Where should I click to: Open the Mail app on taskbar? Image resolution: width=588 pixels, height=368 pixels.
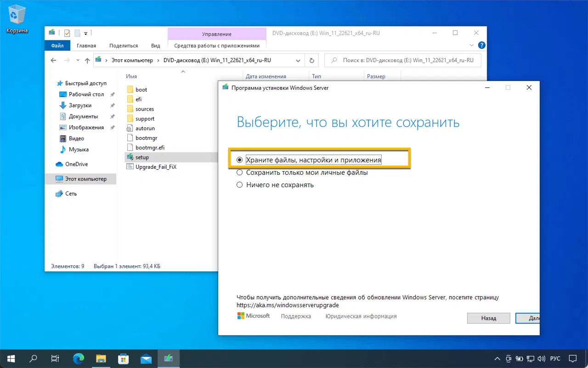click(146, 358)
